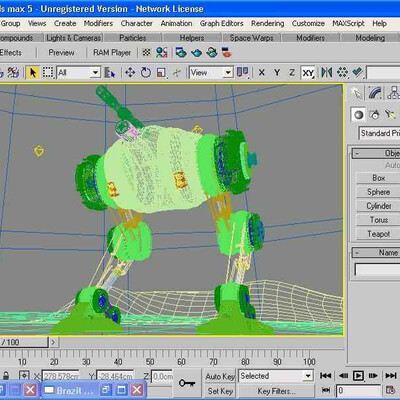Open the Standard Primitives dropdown
This screenshot has height=400, width=400.
coord(379,133)
